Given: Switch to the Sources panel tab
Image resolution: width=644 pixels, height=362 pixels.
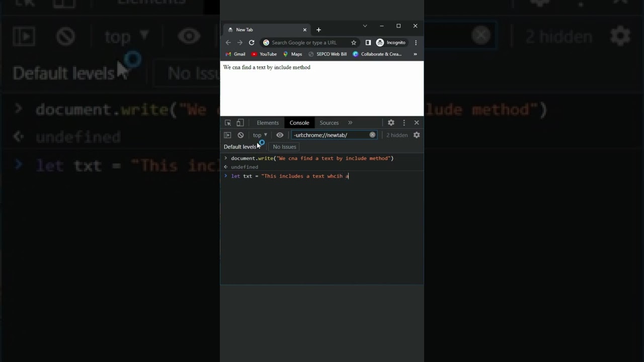Looking at the screenshot, I should pos(329,123).
